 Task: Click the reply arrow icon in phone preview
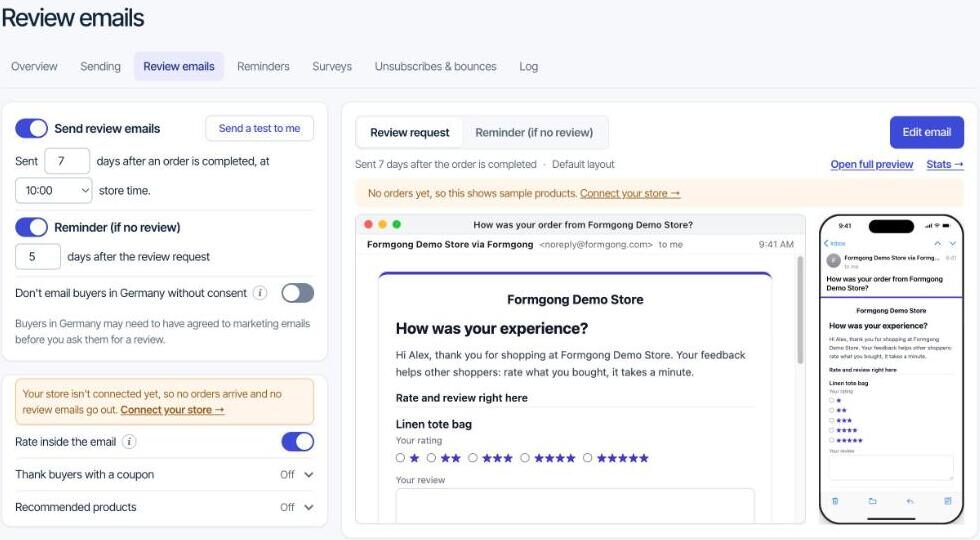click(910, 501)
